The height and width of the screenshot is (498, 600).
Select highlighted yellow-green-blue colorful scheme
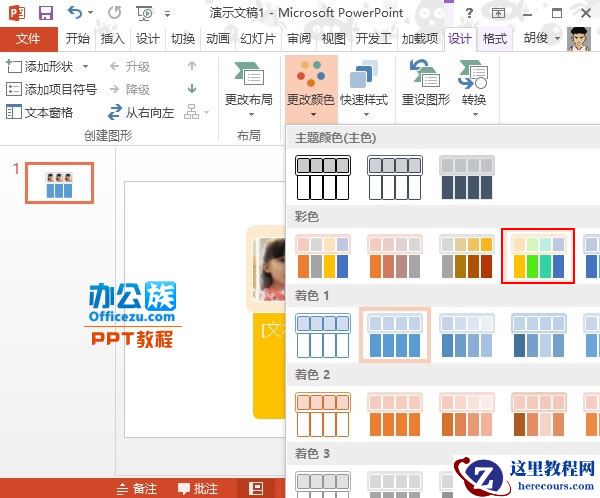[538, 256]
